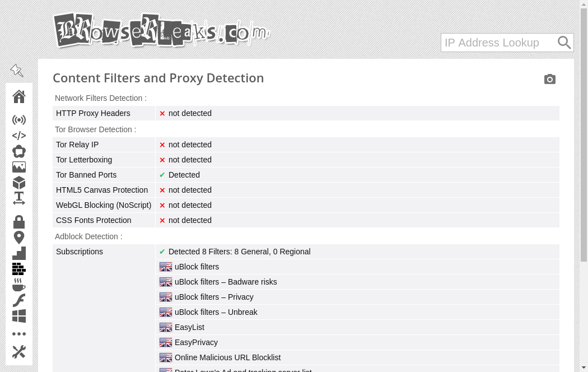588x372 pixels.
Task: Open the Java coffee cup icon
Action: [19, 285]
